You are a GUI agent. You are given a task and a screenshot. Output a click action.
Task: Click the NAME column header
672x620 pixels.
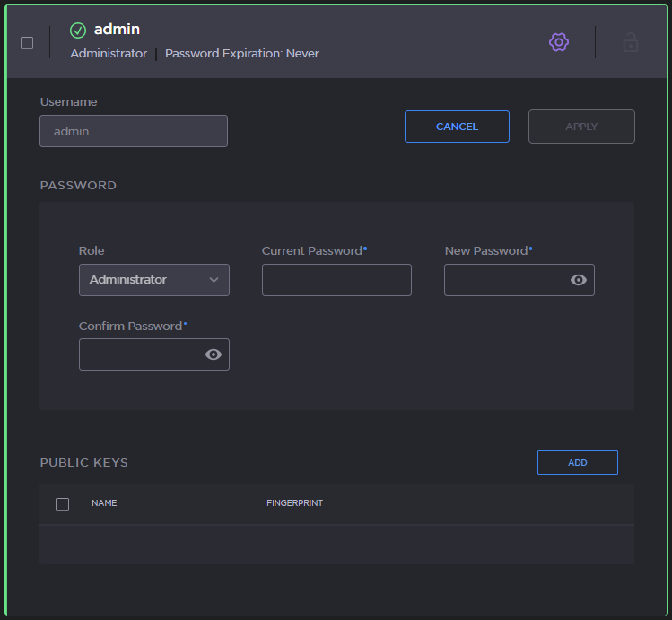pos(104,503)
